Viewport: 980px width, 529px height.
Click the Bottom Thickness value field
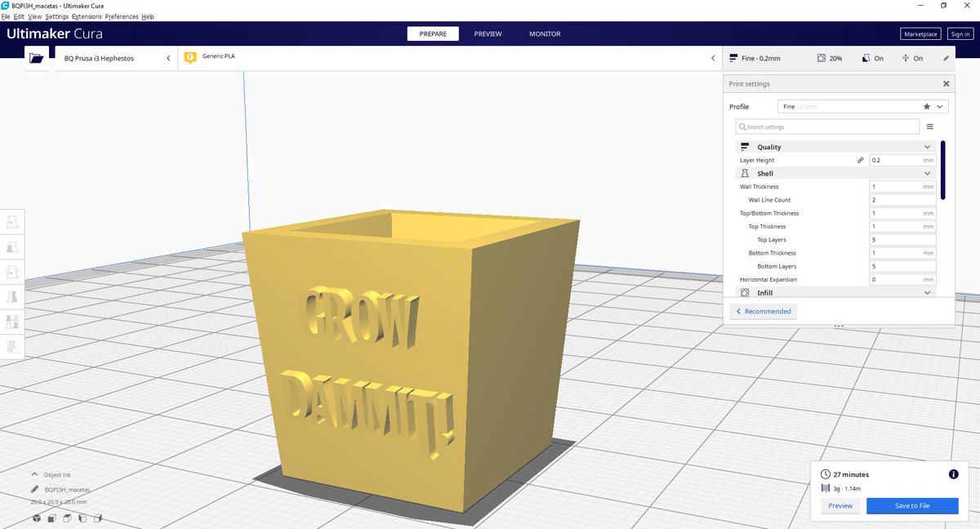click(902, 253)
